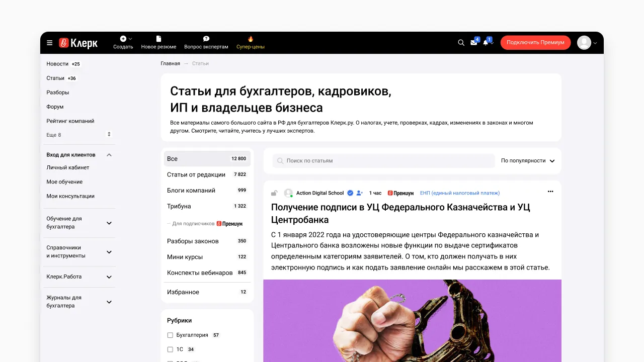644x362 pixels.
Task: Check the 1С rubric checkbox
Action: (170, 349)
